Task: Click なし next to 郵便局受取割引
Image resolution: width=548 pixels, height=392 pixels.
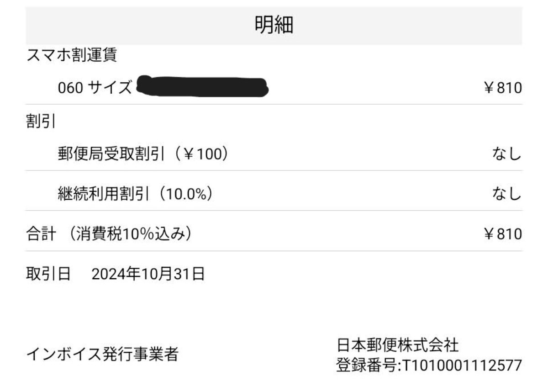Action: [507, 155]
